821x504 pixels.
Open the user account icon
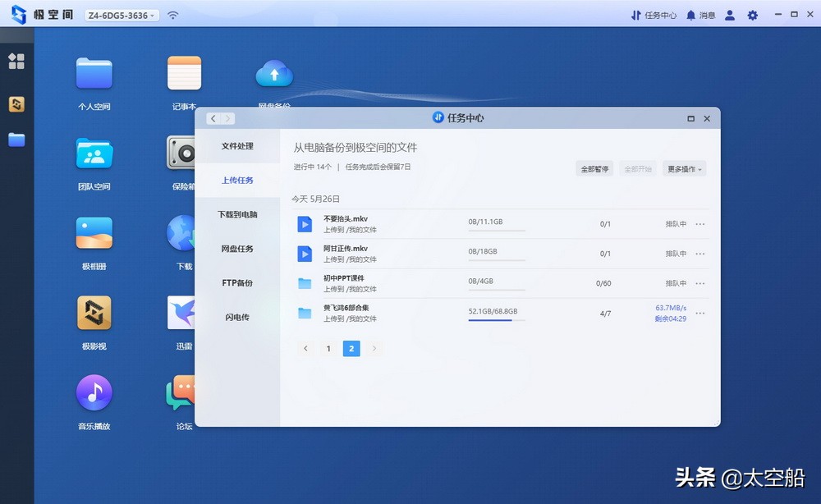(x=730, y=15)
